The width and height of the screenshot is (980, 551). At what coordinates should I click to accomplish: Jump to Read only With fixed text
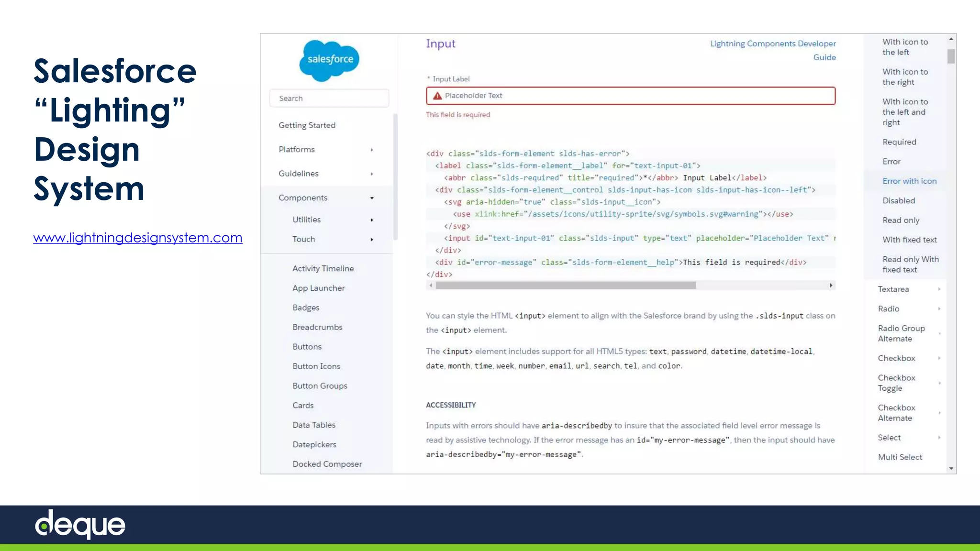pos(910,264)
